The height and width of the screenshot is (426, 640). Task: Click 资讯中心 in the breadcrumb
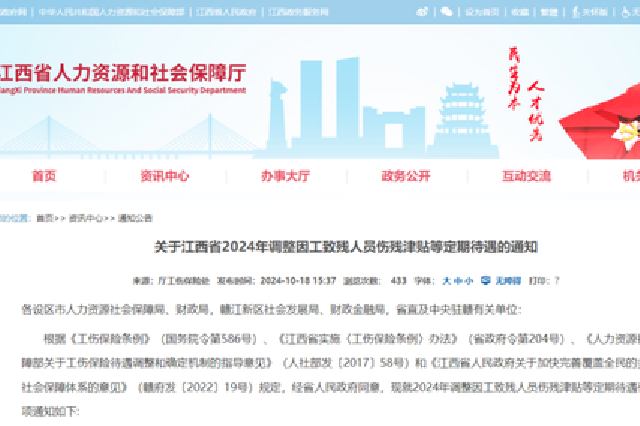point(86,218)
